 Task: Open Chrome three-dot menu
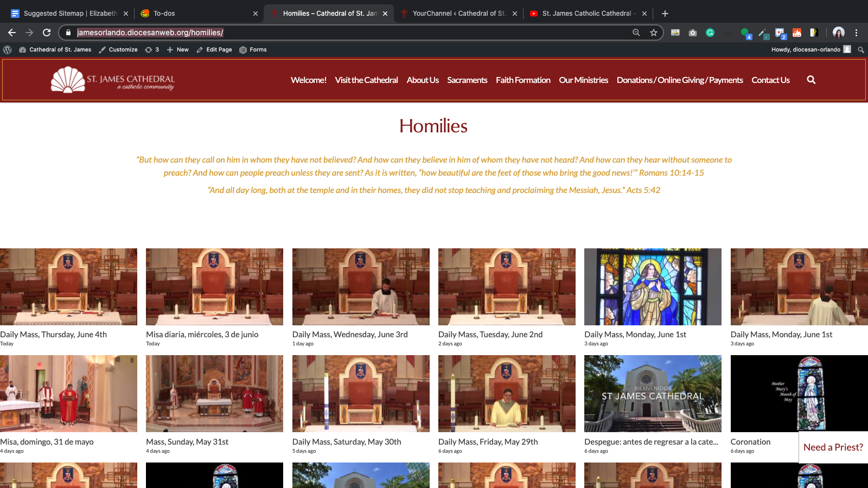[857, 33]
